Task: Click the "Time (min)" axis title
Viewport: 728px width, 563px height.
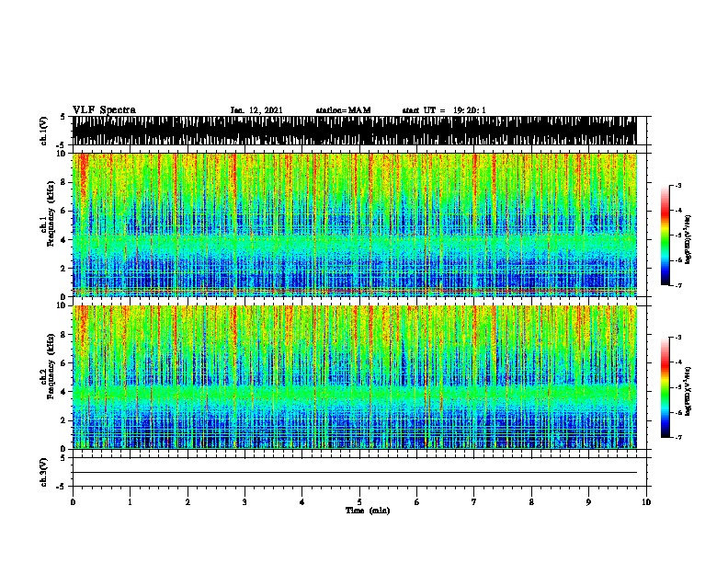Action: pos(368,511)
